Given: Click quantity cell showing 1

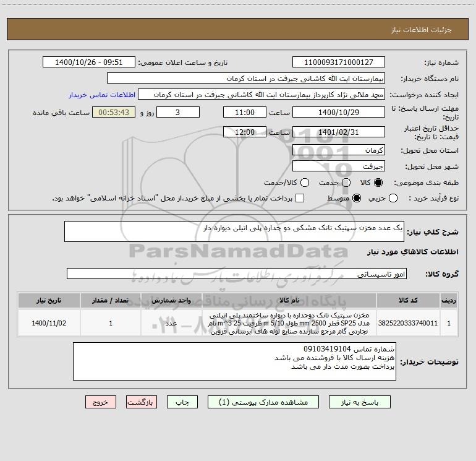Looking at the screenshot, I should (x=111, y=323).
